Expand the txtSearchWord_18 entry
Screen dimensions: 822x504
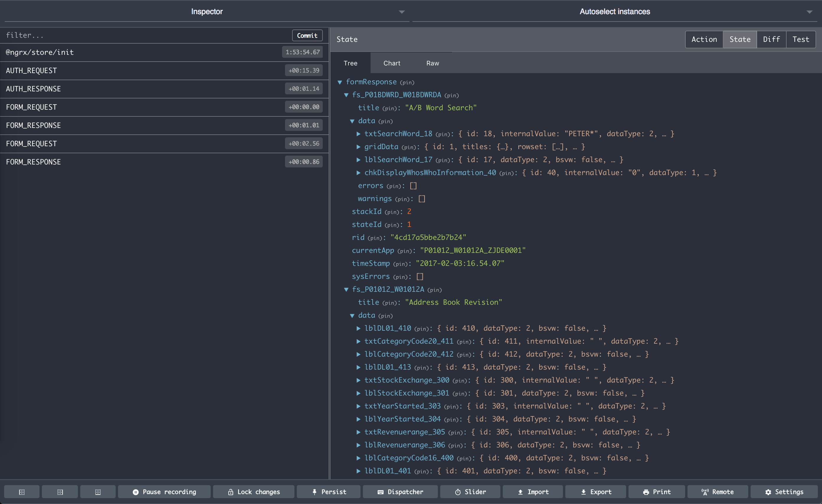(358, 134)
